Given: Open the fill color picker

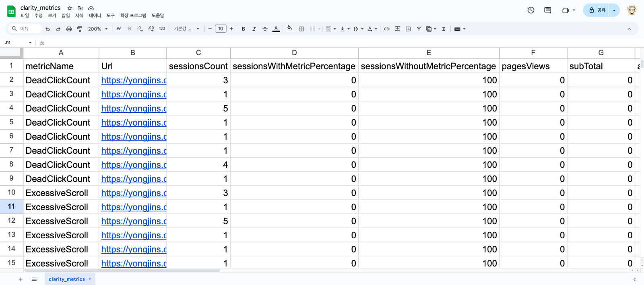Looking at the screenshot, I should point(289,29).
